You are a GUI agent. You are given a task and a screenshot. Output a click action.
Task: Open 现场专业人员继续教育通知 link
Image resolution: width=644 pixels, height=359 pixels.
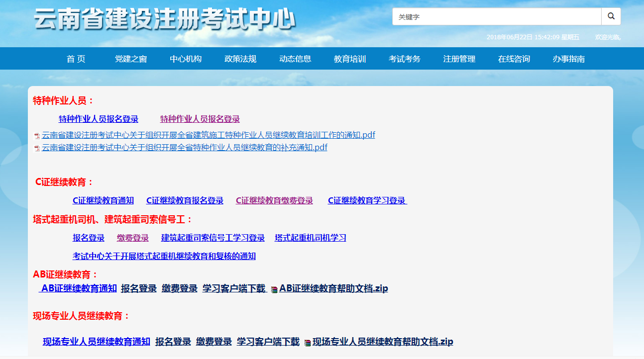tap(97, 342)
